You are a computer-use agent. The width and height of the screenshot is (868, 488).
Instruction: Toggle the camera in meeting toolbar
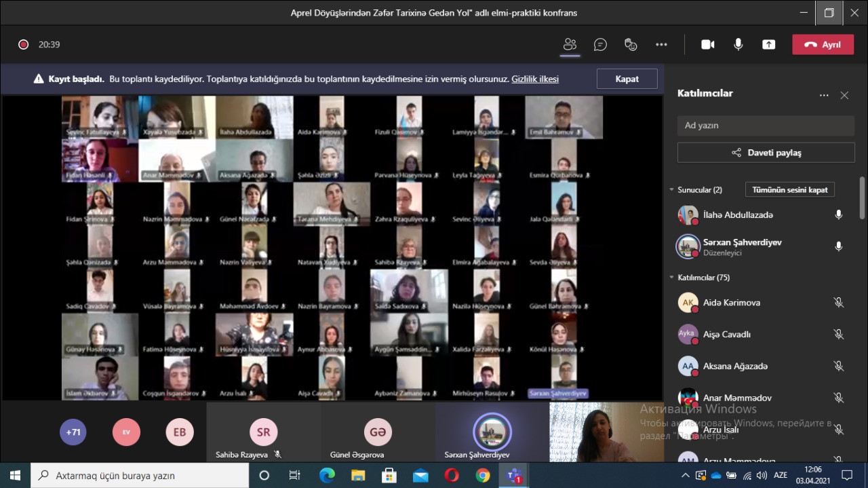pyautogui.click(x=707, y=45)
